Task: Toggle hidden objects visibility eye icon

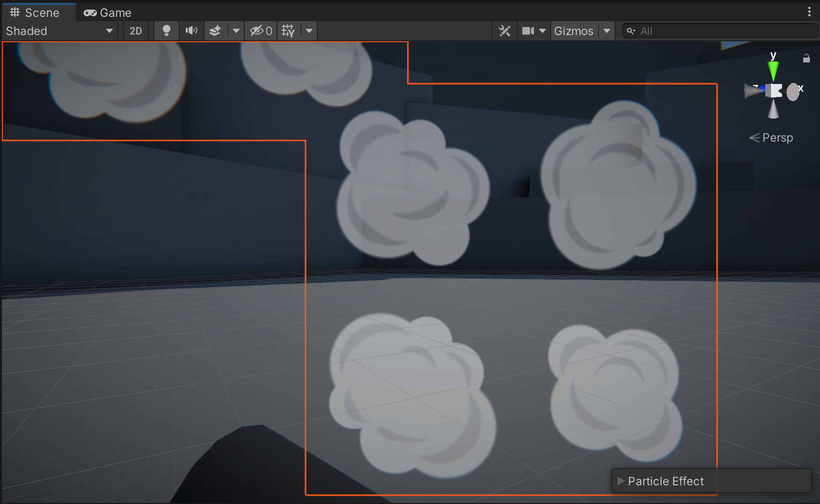Action: point(261,31)
